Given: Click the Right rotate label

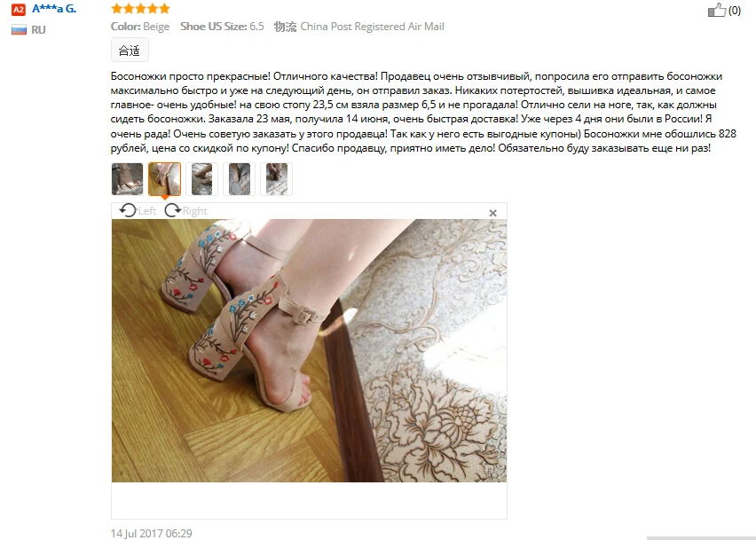Looking at the screenshot, I should pyautogui.click(x=195, y=211).
